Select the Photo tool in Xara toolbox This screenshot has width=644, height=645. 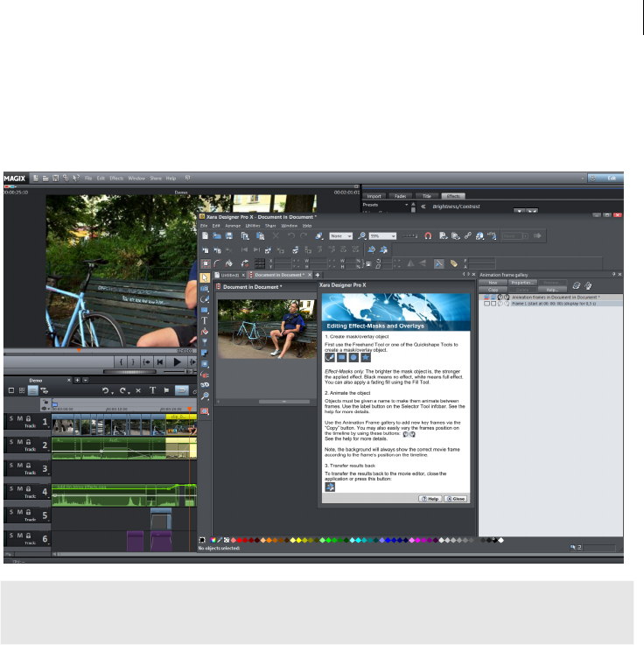coord(205,288)
